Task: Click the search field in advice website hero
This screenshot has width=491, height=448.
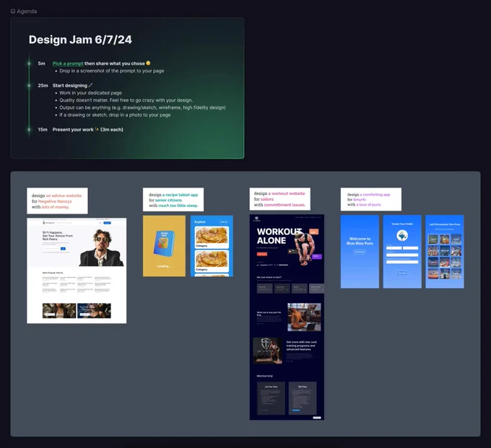Action: [x=51, y=249]
